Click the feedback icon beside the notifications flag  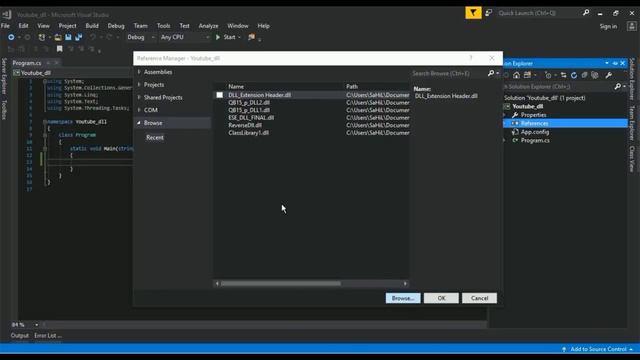tap(488, 13)
